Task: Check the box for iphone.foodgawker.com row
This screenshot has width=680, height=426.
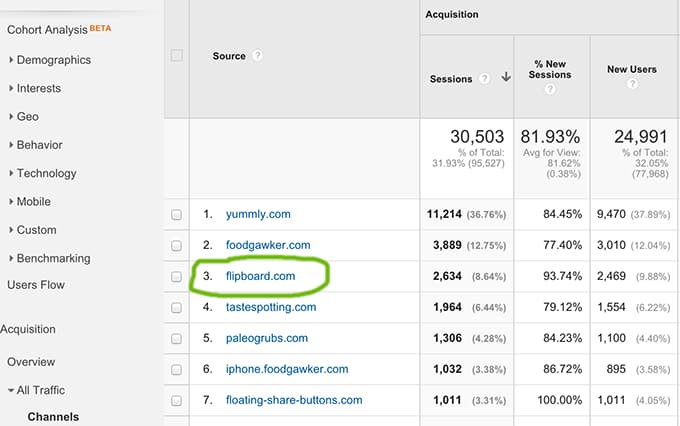Action: click(176, 370)
